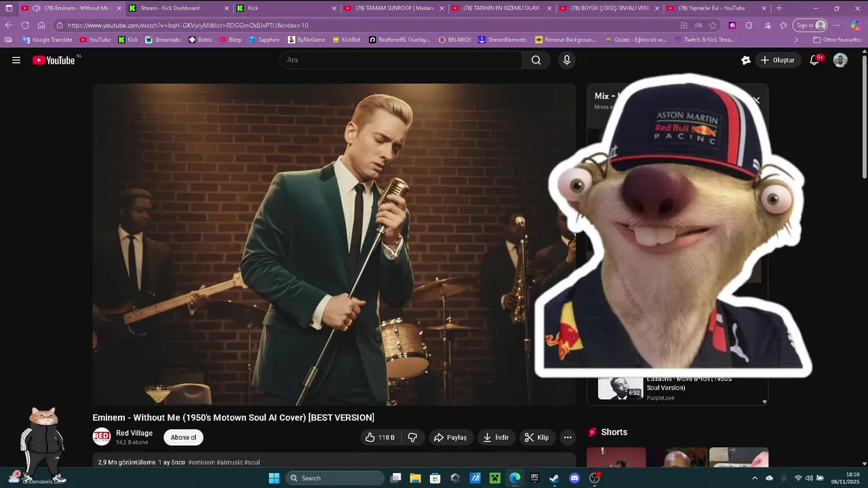Go back with the browser back arrow
The height and width of the screenshot is (488, 868).
[x=9, y=25]
